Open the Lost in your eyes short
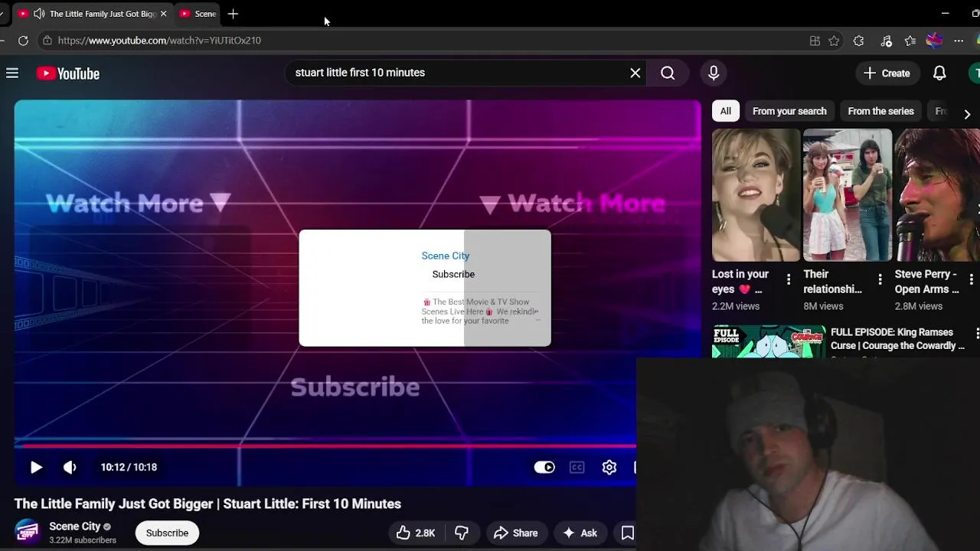This screenshot has width=980, height=551. point(756,195)
